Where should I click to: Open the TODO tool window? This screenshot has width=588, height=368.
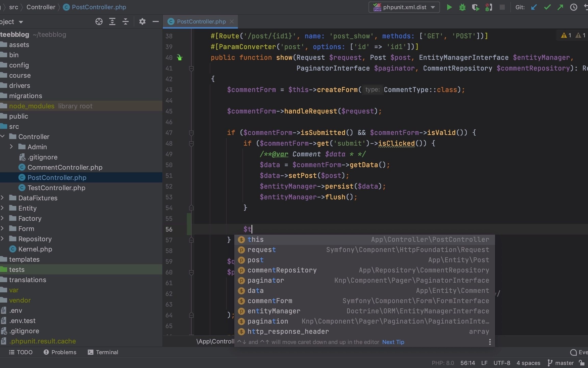21,352
